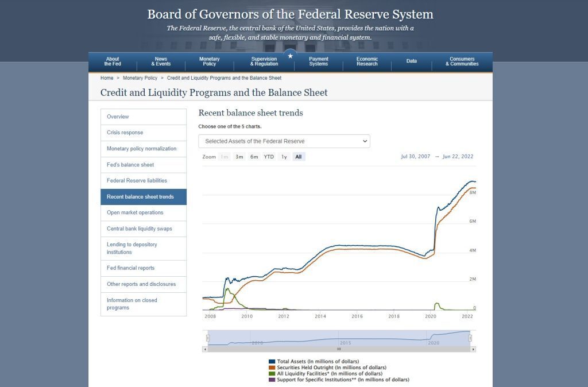Set chart zoom to 3m
588x387 pixels.
(239, 157)
